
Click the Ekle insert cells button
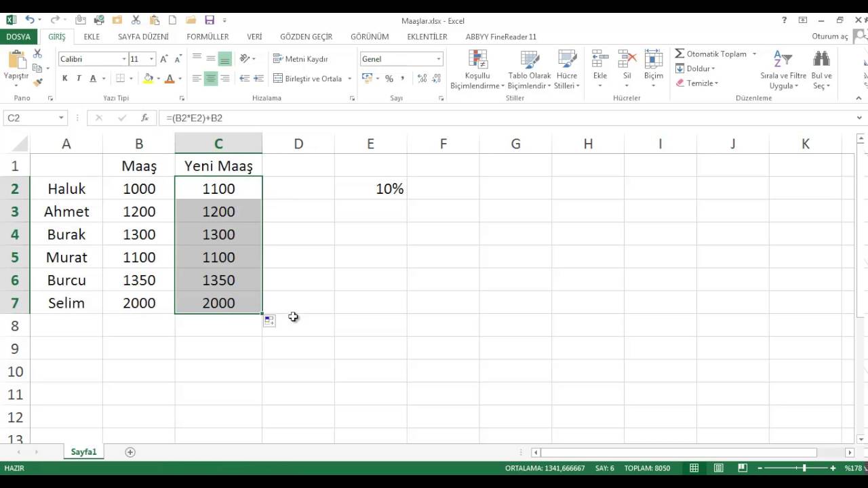pos(600,70)
